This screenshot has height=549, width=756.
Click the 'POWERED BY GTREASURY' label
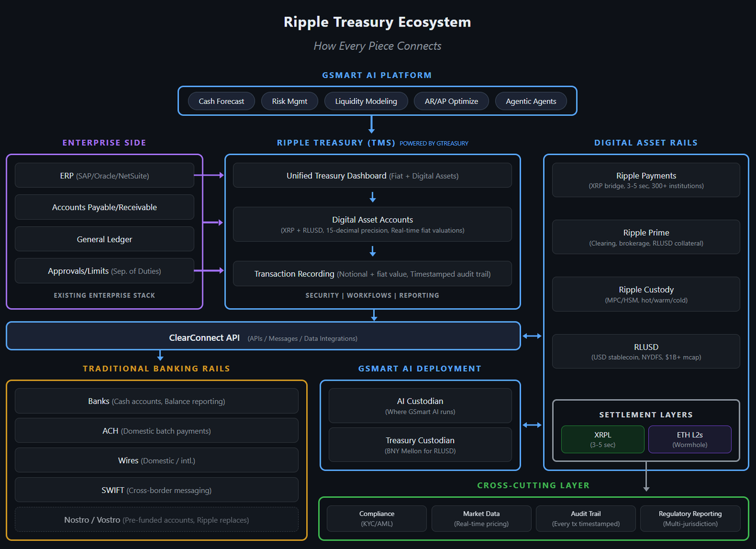click(x=434, y=143)
